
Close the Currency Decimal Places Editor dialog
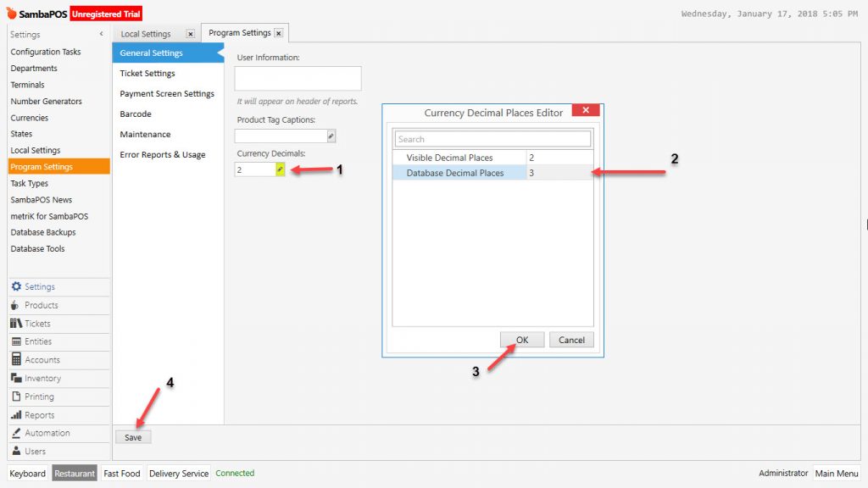tap(585, 109)
